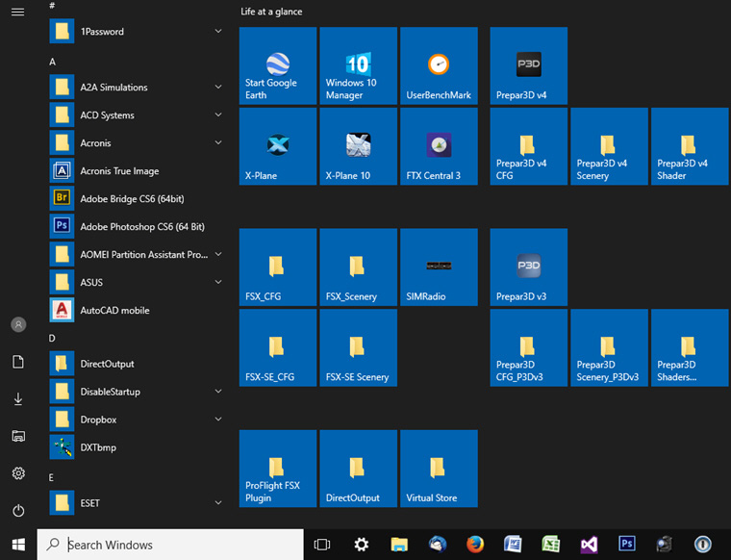Open the SIMRadio tile

[x=439, y=267]
